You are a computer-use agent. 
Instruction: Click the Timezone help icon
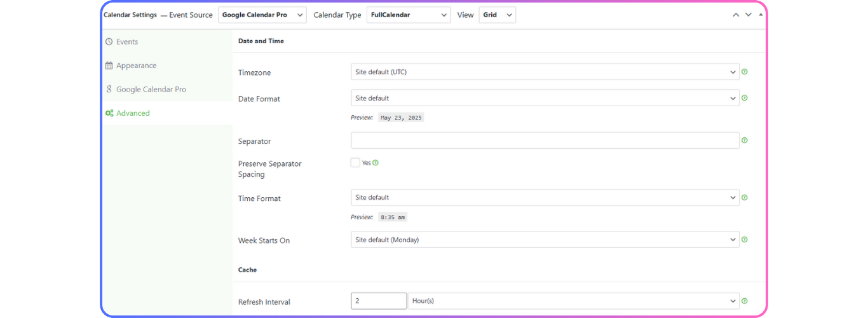click(x=745, y=72)
